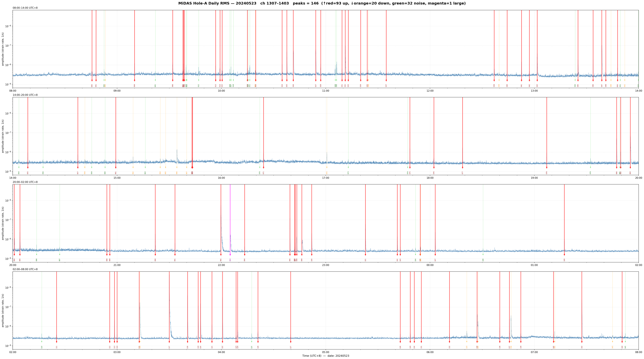644x359 pixels.
Task: Click the amplitude y-axis label of the 02:00–08:00 panel
Action: click(x=3, y=310)
